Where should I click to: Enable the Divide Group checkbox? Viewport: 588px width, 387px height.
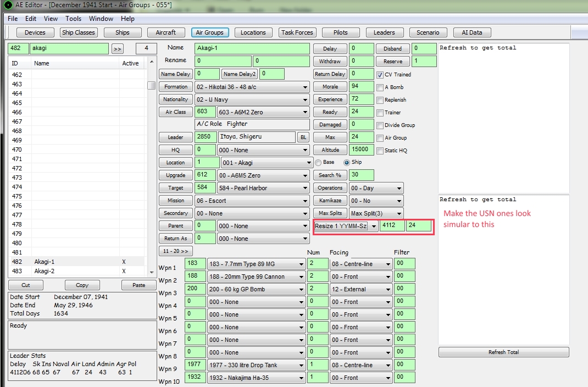click(x=380, y=125)
